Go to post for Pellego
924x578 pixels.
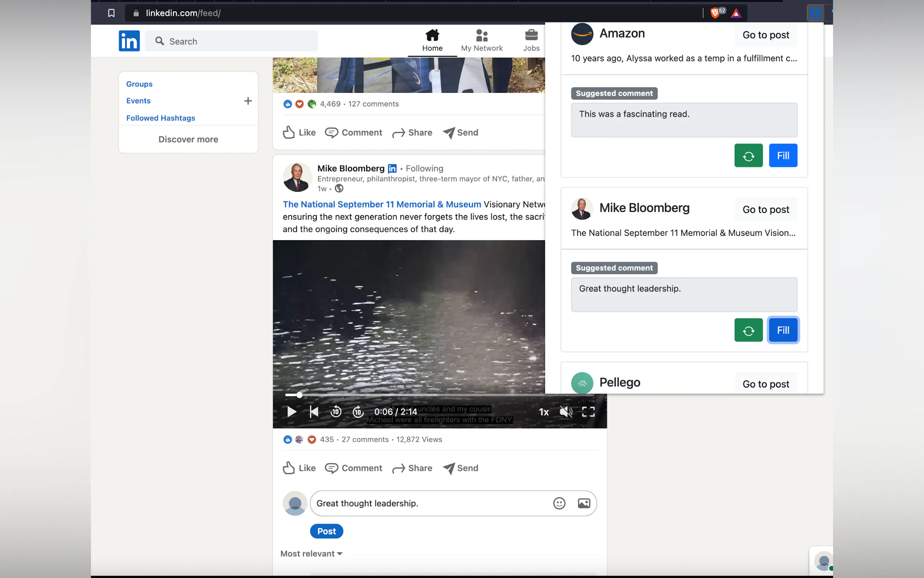pos(765,384)
